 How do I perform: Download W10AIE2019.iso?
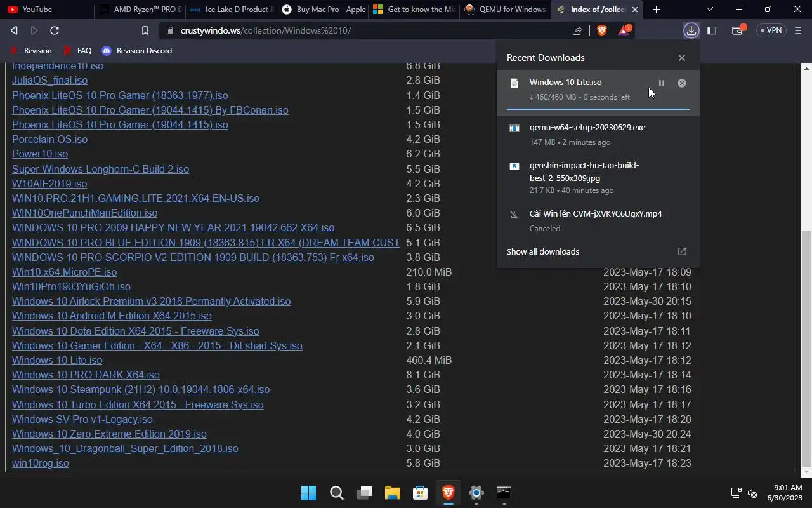coord(49,184)
